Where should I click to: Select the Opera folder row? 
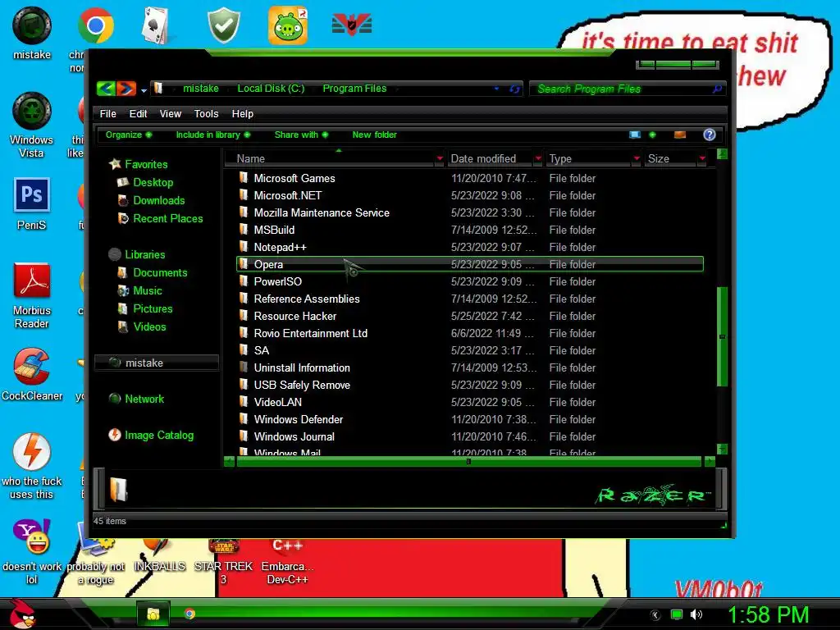pyautogui.click(x=470, y=264)
